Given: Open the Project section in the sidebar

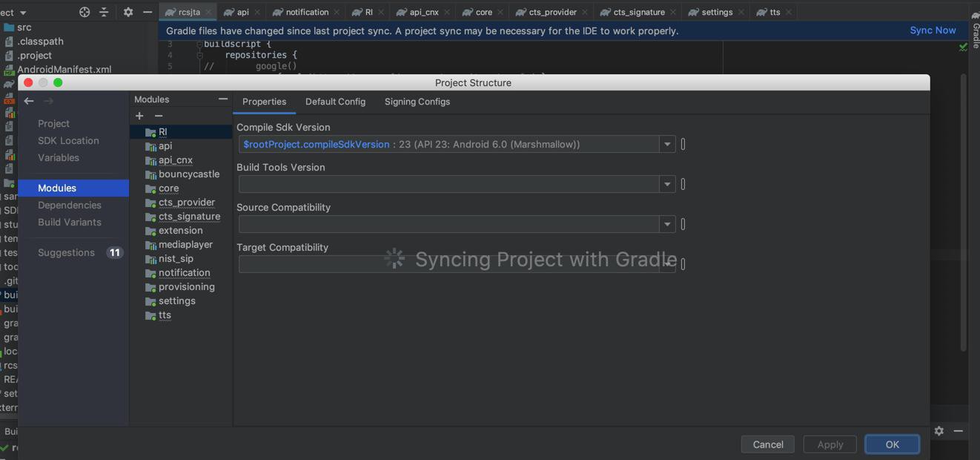Looking at the screenshot, I should (x=53, y=123).
